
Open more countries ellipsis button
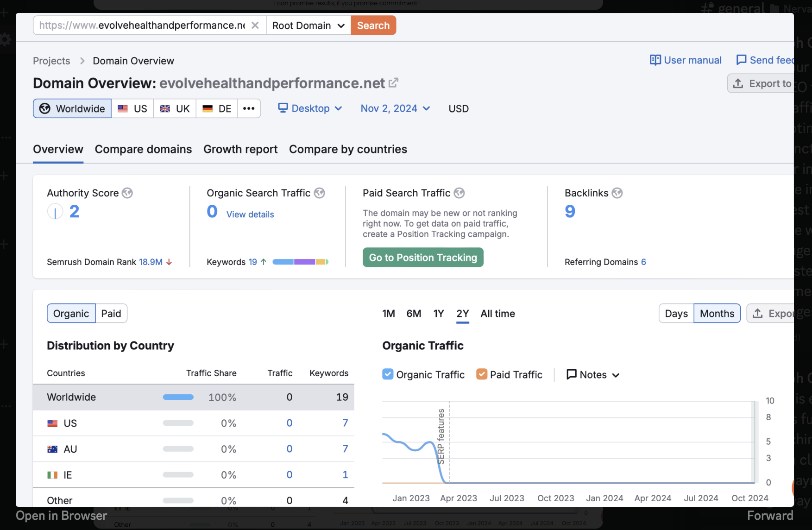point(249,108)
